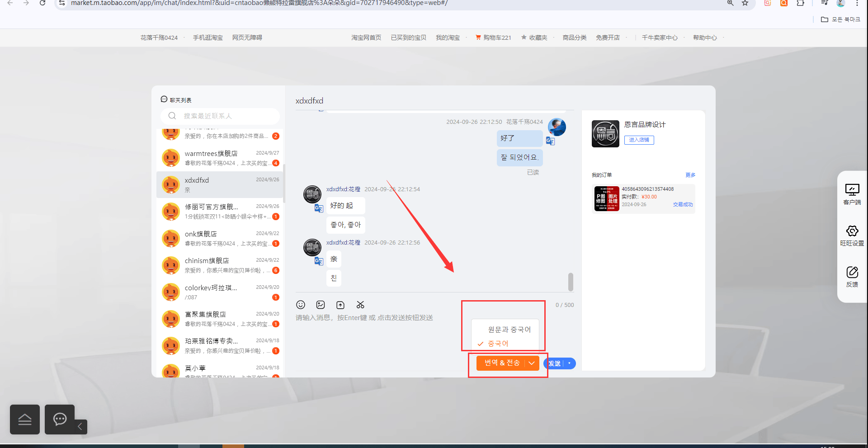Click the chat messages scrollbar thumb
The image size is (868, 448).
[571, 282]
